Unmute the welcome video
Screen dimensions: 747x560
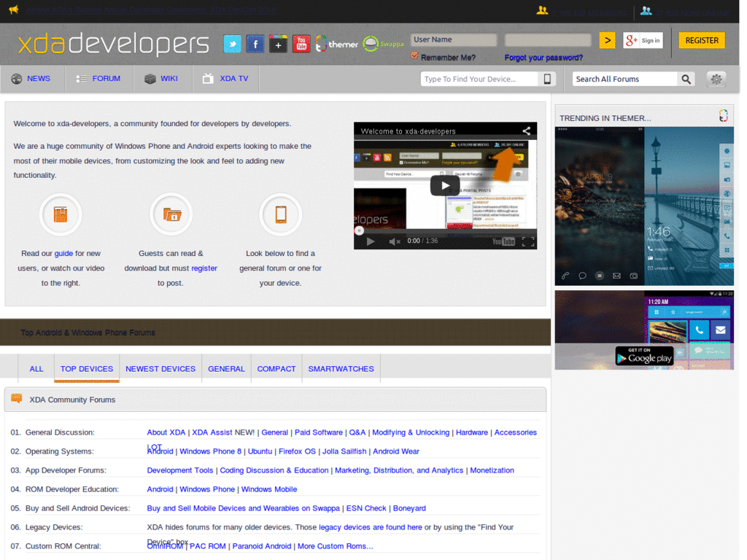394,241
